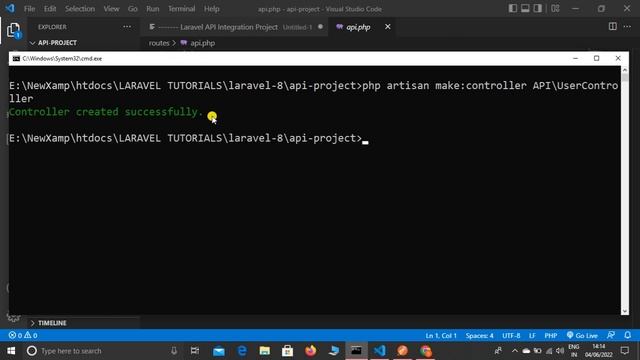Click the unsaved dot on Untitled-1 tab
The width and height of the screenshot is (640, 360).
320,27
